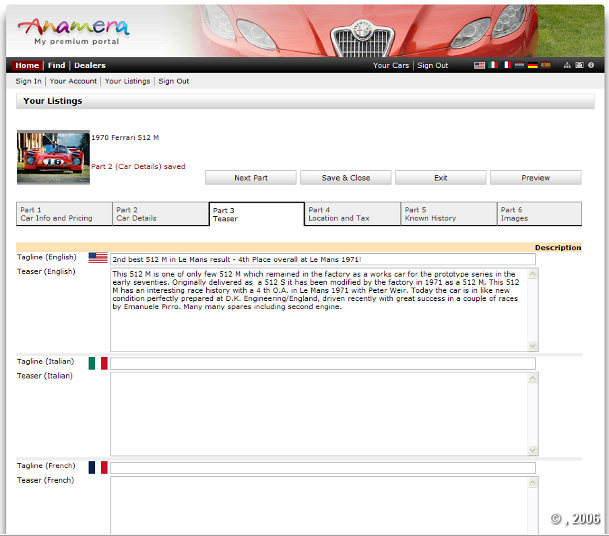Switch site language to Italian flag in nav bar
This screenshot has width=609, height=536.
coord(493,65)
